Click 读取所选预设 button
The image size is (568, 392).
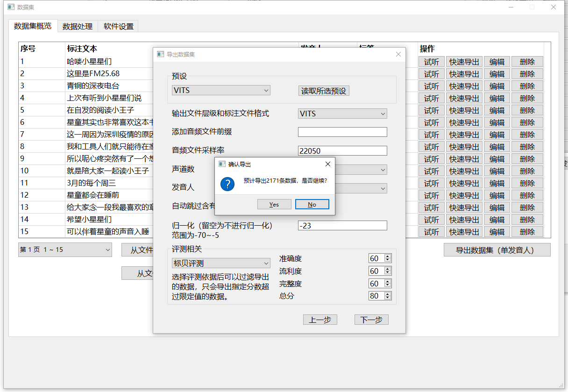click(324, 91)
